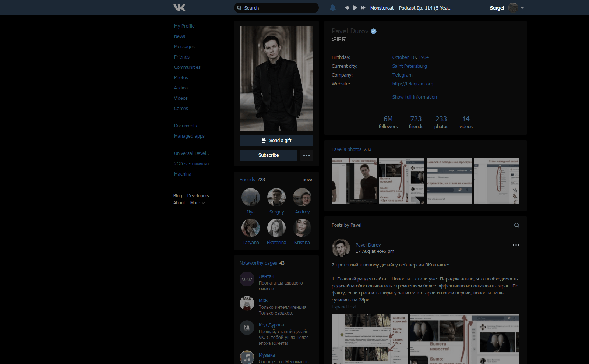Open Machina community shortcut

[183, 174]
